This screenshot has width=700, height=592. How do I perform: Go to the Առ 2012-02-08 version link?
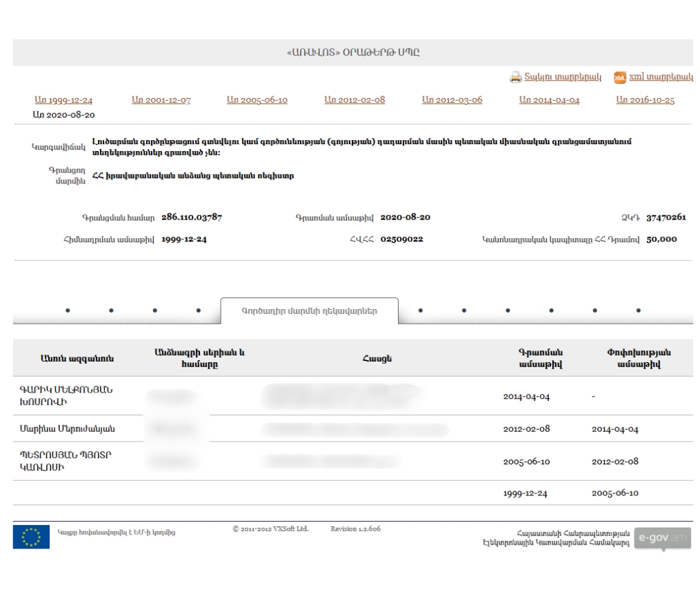coord(354,100)
